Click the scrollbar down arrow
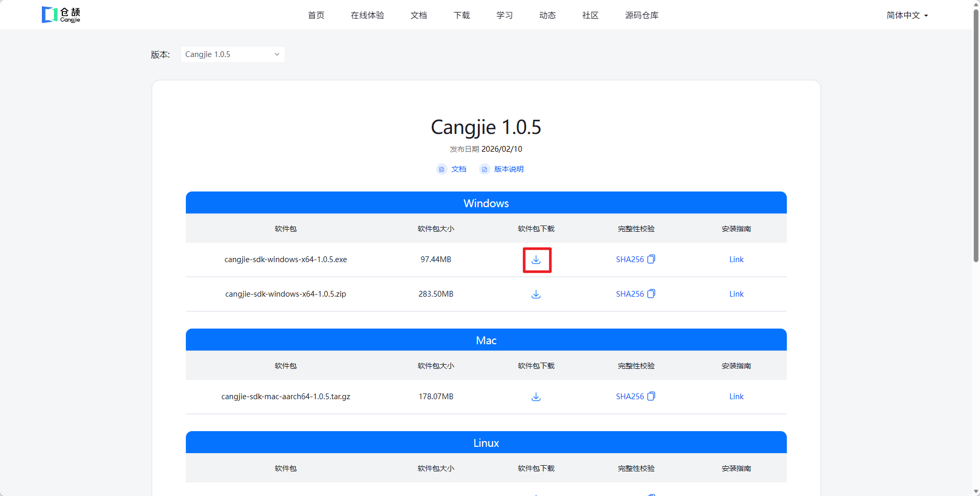 [x=976, y=492]
